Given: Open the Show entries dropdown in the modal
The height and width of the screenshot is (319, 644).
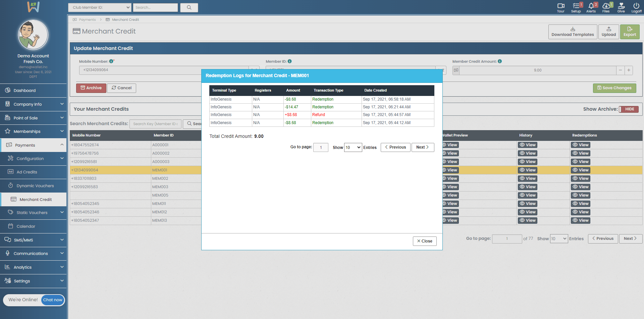Looking at the screenshot, I should click(x=353, y=148).
